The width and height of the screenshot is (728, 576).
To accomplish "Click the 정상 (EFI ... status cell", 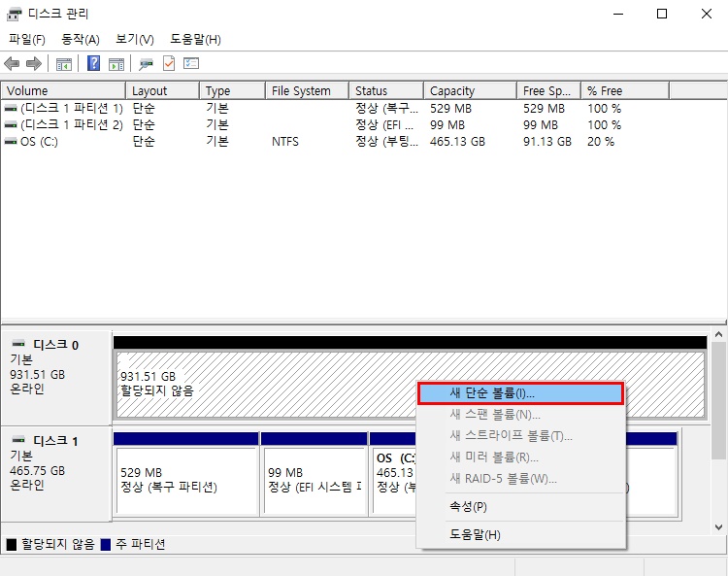I will 384,125.
